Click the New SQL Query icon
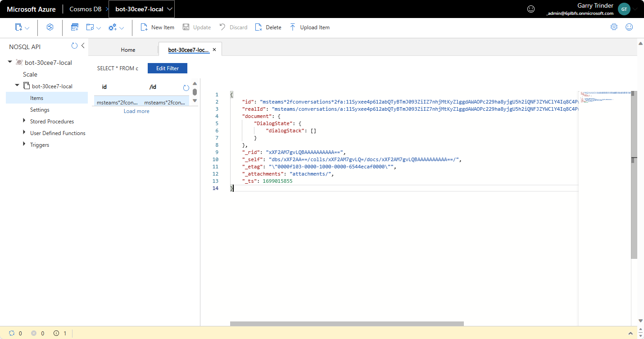The height and width of the screenshot is (339, 644). coord(75,27)
